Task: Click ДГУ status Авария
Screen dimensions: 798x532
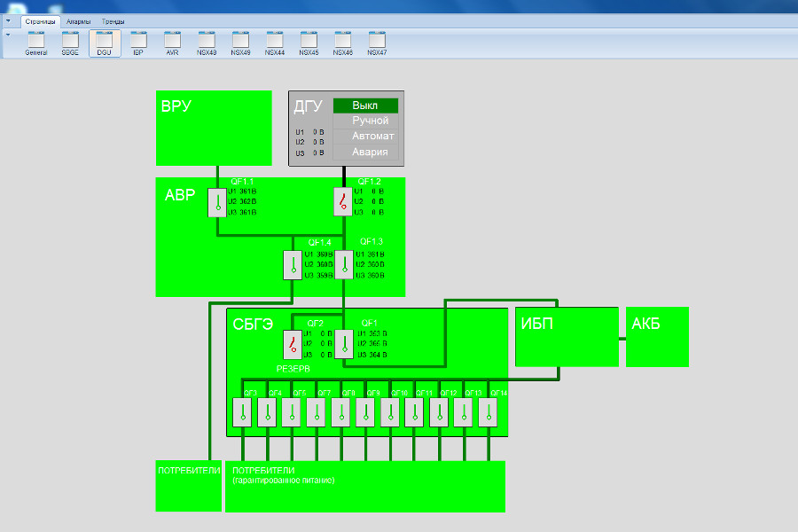Action: (365, 152)
